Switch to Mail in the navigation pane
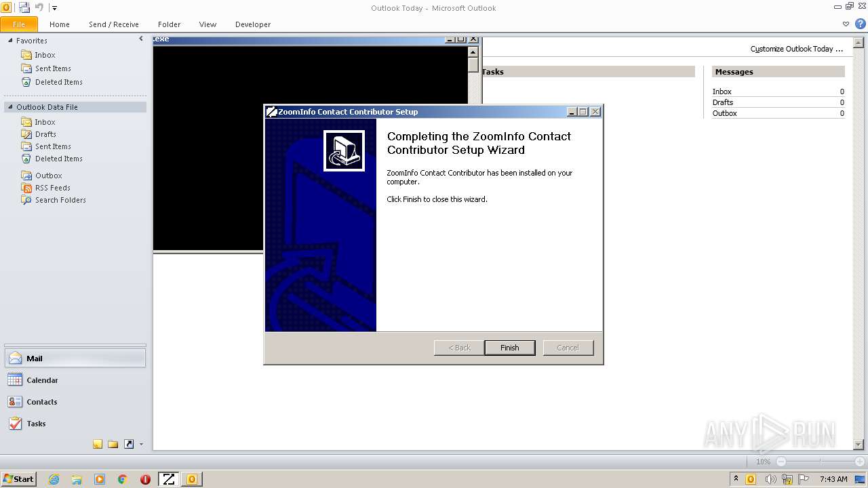Screen dimensions: 868x488 click(75, 359)
